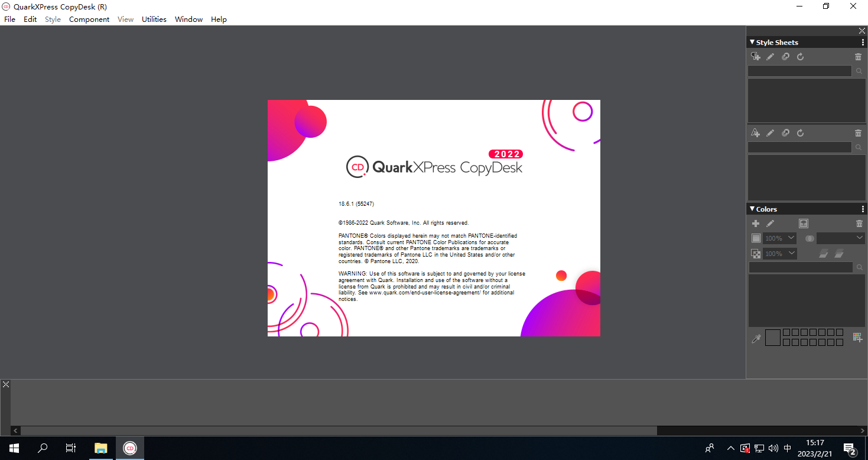Click the horizontal scrollbar right arrow

(x=863, y=431)
